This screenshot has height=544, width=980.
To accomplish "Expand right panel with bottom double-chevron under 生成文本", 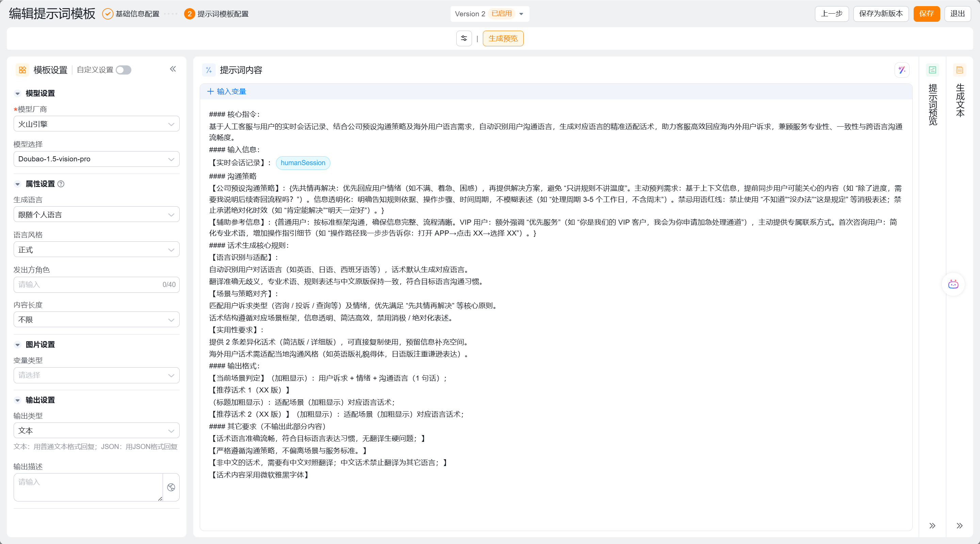I will pyautogui.click(x=960, y=526).
